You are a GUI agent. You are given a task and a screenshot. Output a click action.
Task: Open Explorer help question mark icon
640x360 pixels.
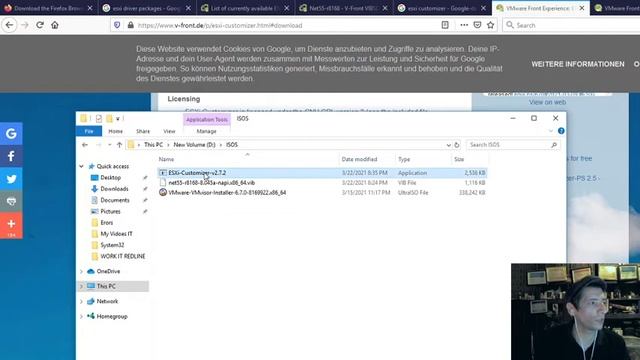[x=561, y=131]
